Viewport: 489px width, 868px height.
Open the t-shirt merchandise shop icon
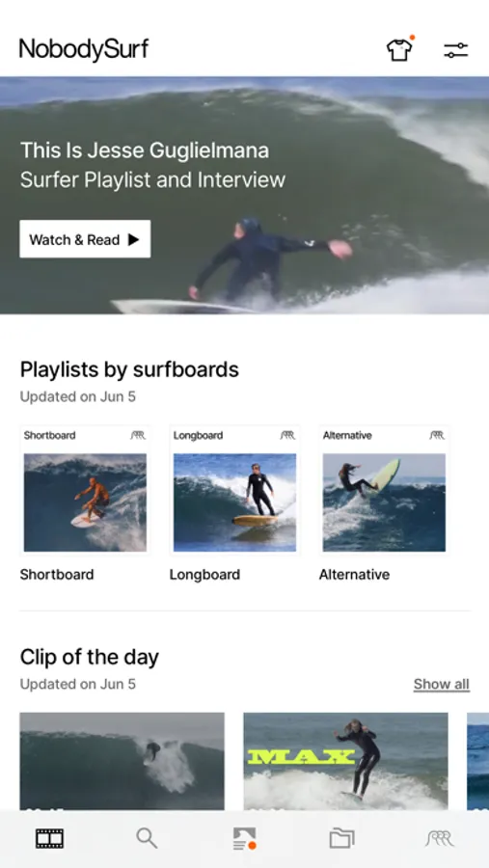[399, 50]
